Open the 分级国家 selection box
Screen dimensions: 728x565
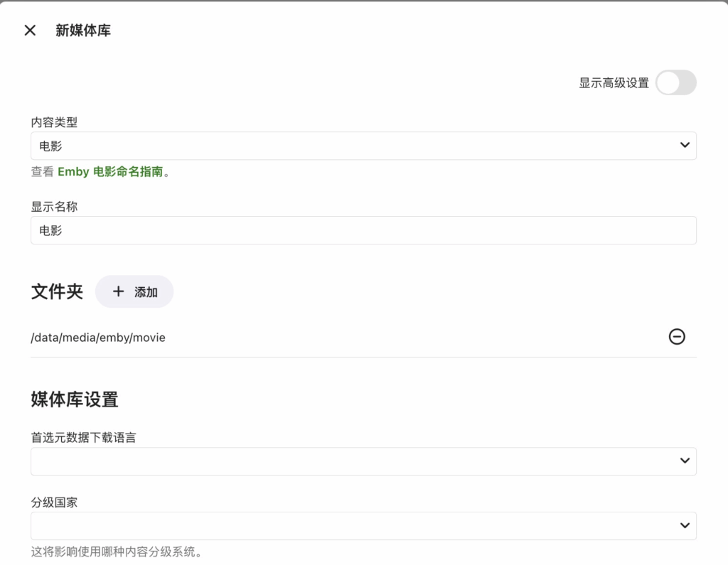(355, 526)
